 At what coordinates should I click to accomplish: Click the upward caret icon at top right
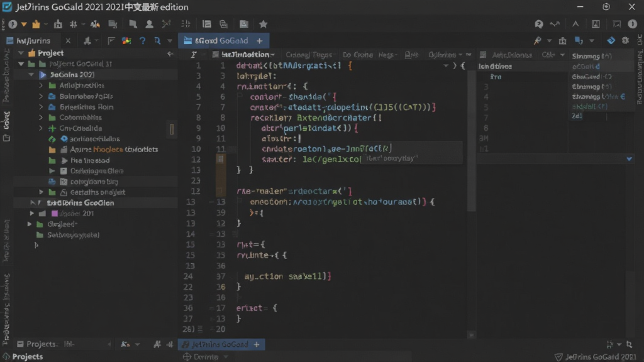point(575,25)
